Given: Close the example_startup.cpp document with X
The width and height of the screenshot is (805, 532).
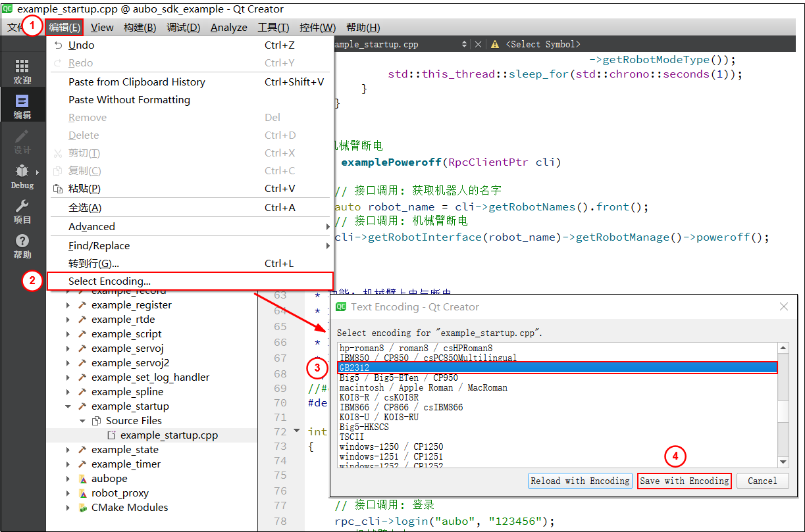Looking at the screenshot, I should click(478, 44).
